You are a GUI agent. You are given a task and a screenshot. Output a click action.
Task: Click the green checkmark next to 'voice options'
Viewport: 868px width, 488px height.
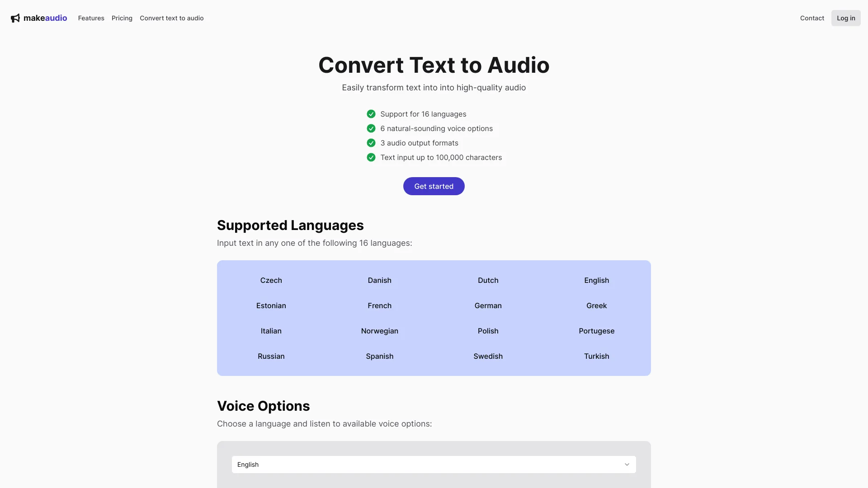click(370, 129)
